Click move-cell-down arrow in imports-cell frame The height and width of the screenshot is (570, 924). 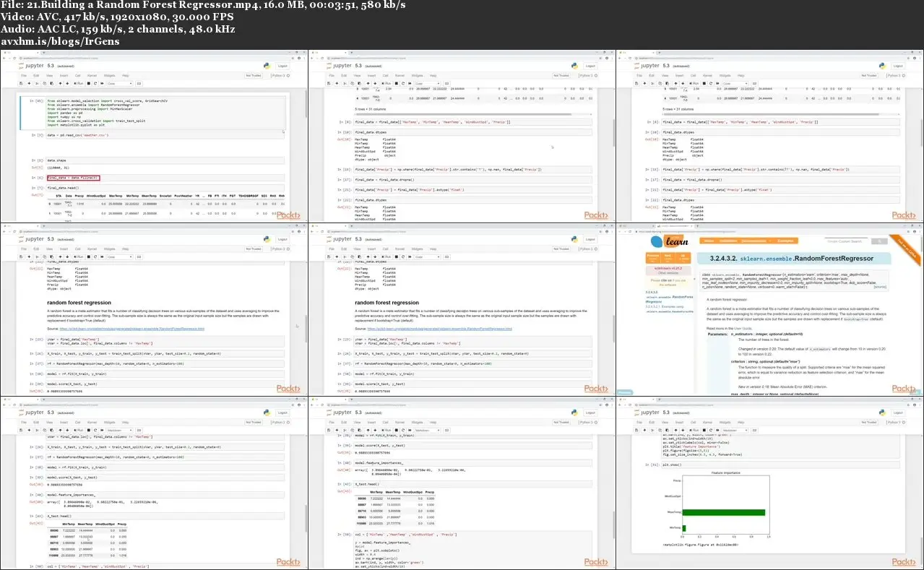point(67,83)
